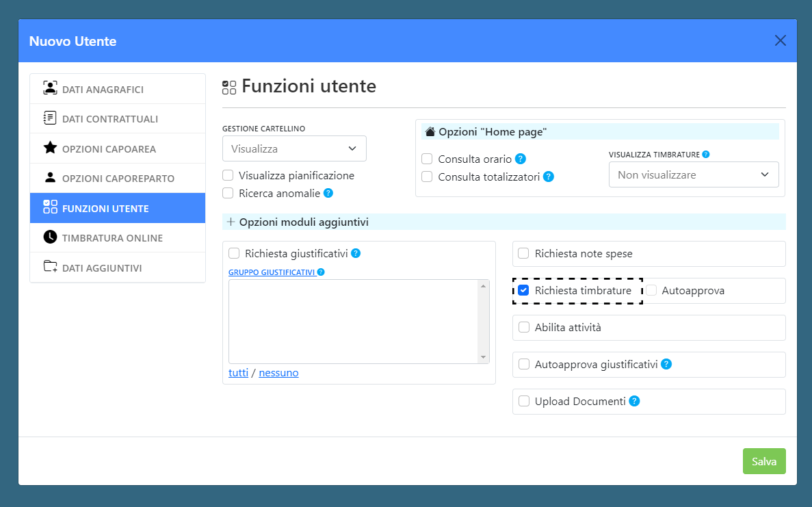Tick the Abilita attività checkbox
Image resolution: width=812 pixels, height=507 pixels.
[524, 327]
